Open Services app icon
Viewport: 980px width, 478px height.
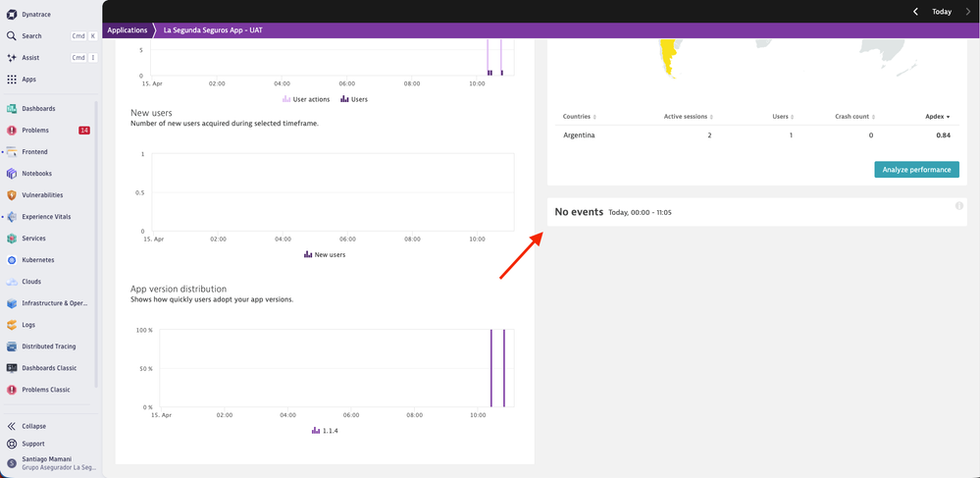(11, 239)
